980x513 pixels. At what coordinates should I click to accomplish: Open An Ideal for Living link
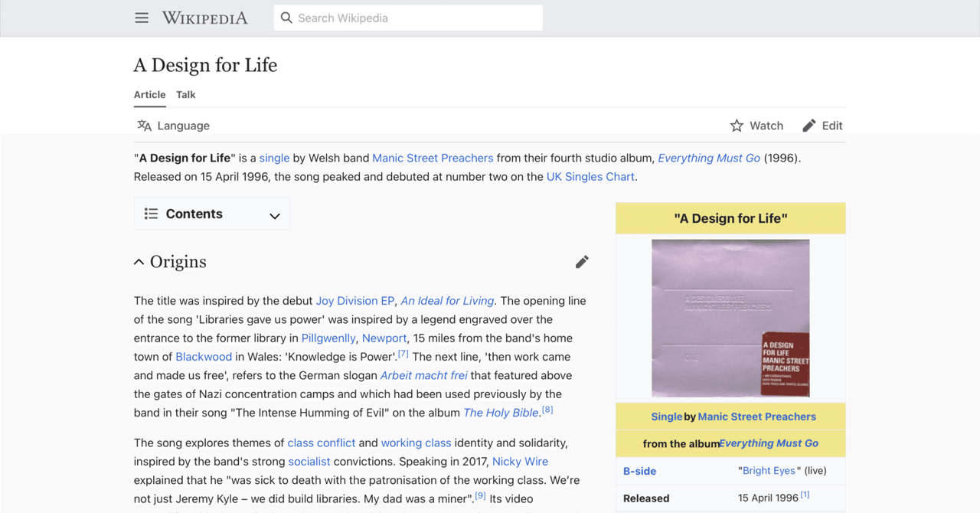click(447, 301)
